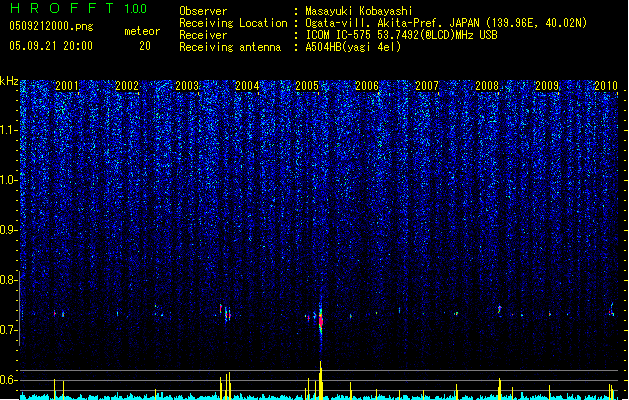Click the Observer label
629x400 pixels.
click(203, 11)
